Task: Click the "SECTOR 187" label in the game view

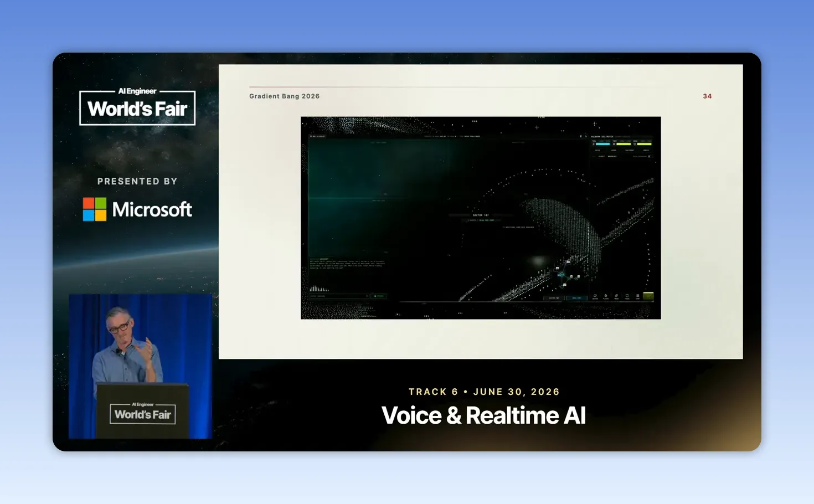Action: 481,215
